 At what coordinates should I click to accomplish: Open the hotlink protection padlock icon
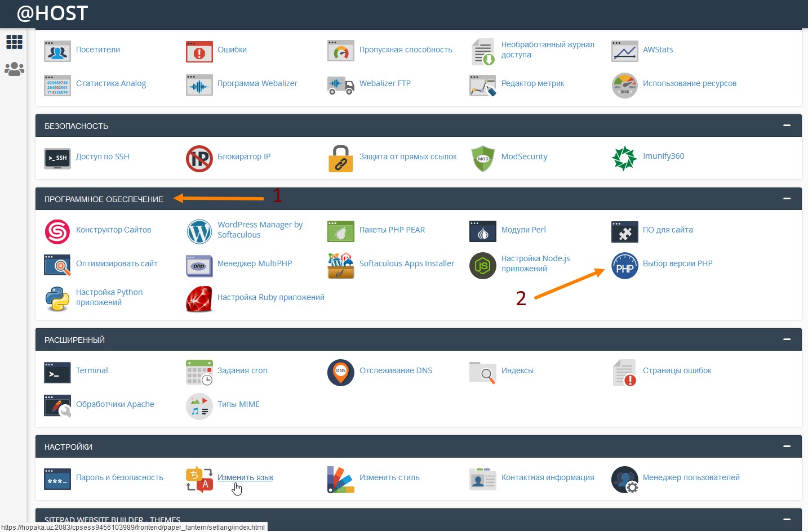(341, 158)
